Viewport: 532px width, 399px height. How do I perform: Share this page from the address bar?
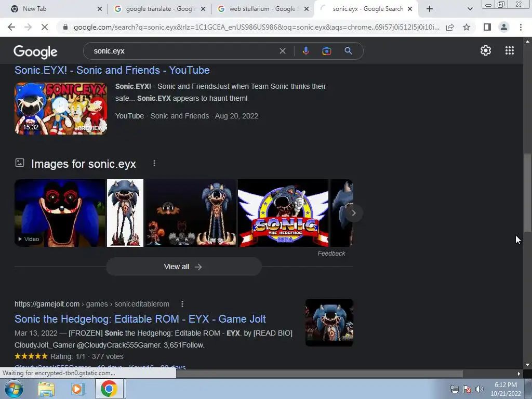[x=450, y=27]
